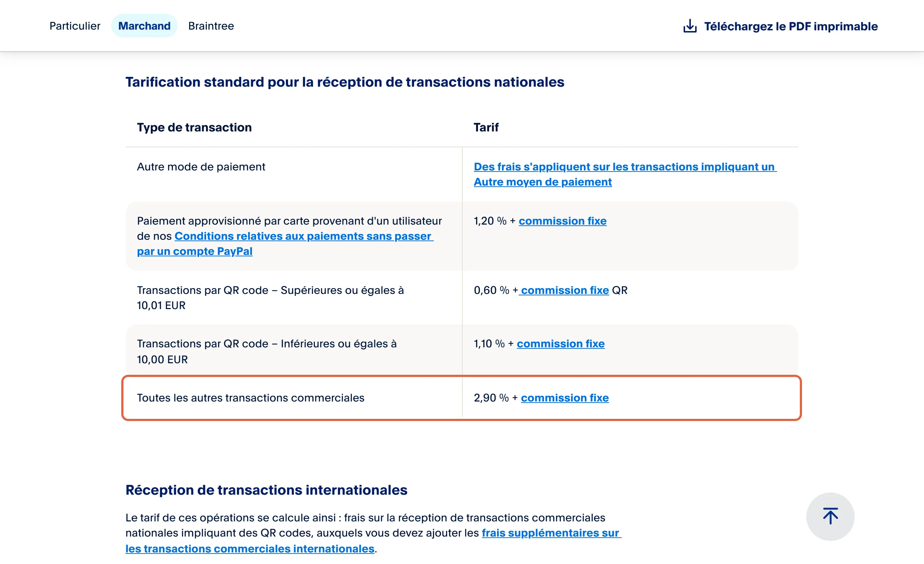The width and height of the screenshot is (924, 564).
Task: Open the Braintree tab
Action: point(211,26)
